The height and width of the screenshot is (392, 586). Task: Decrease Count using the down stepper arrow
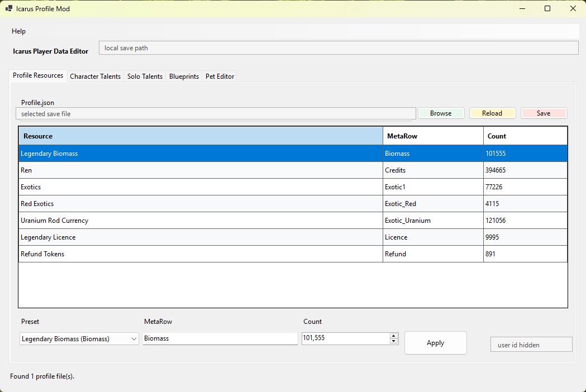(x=393, y=341)
